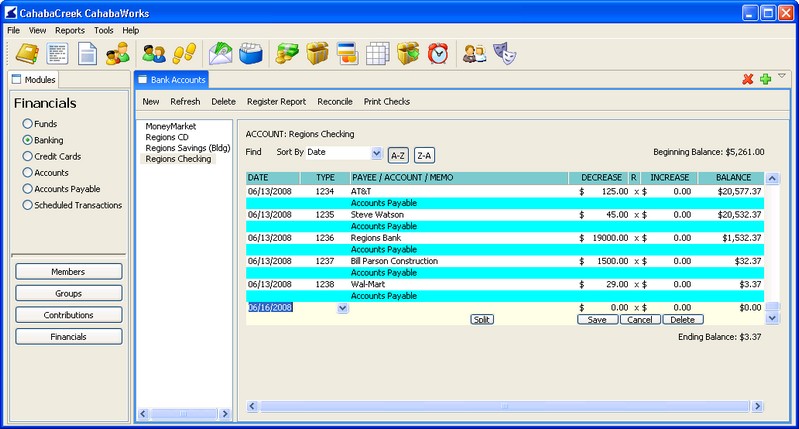Viewport: 799px width, 429px height.
Task: Open the Reports menu
Action: click(70, 31)
